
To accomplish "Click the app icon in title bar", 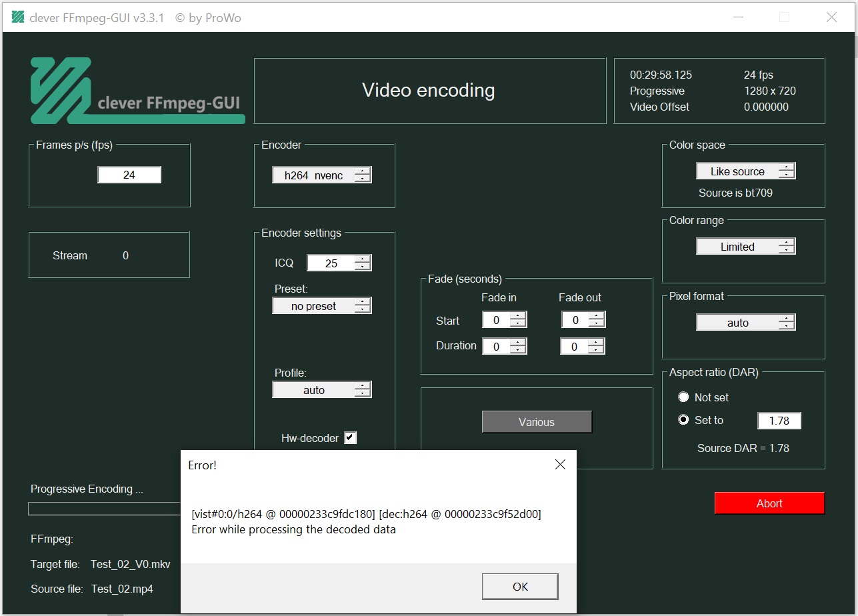I will (18, 17).
